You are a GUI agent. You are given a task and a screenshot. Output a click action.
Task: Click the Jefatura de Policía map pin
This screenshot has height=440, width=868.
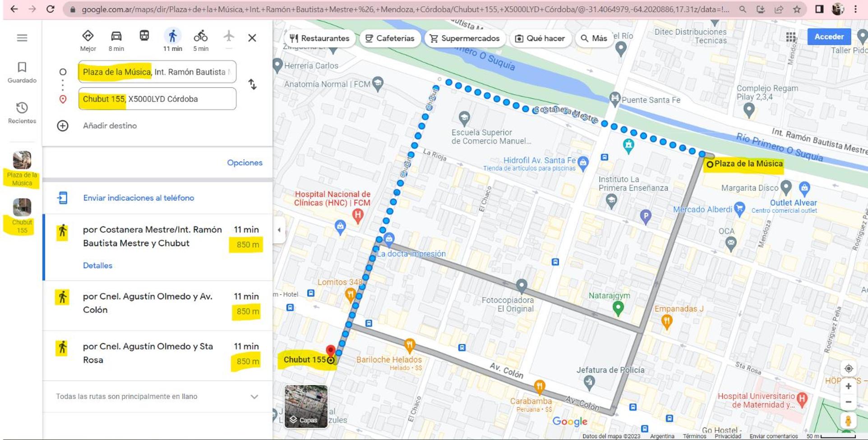pyautogui.click(x=589, y=382)
